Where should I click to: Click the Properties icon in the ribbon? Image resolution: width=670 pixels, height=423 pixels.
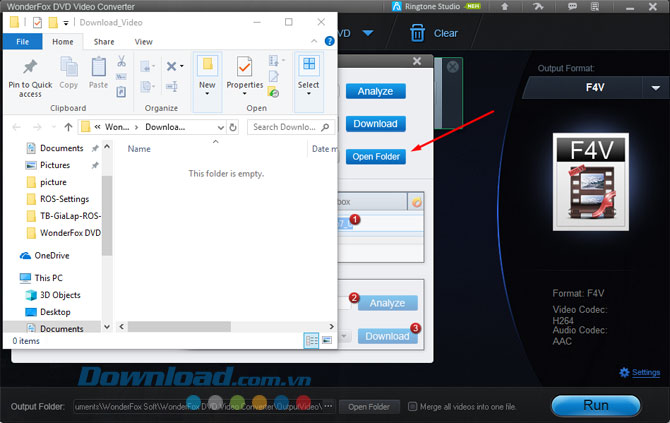pyautogui.click(x=244, y=67)
